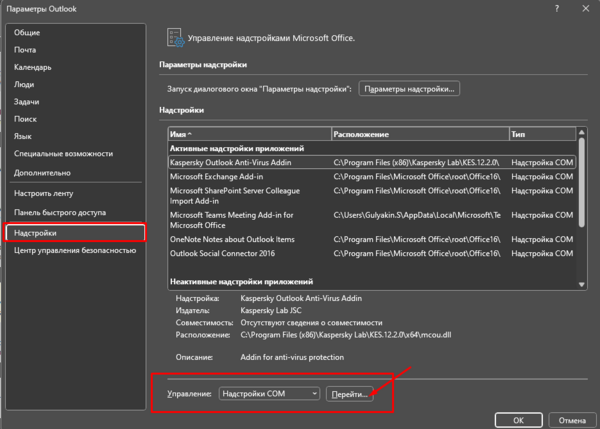Select Kaspersky Outlook Anti-Virus Addin row

click(372, 162)
